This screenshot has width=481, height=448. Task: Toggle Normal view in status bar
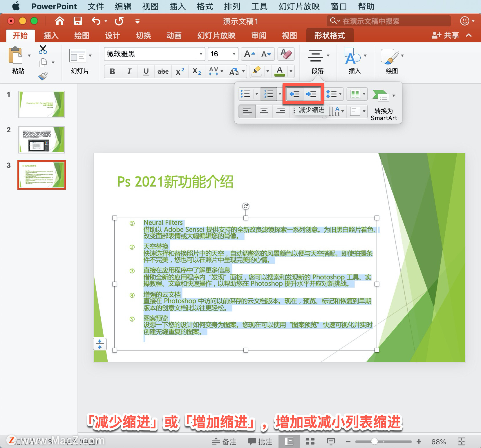(x=289, y=442)
